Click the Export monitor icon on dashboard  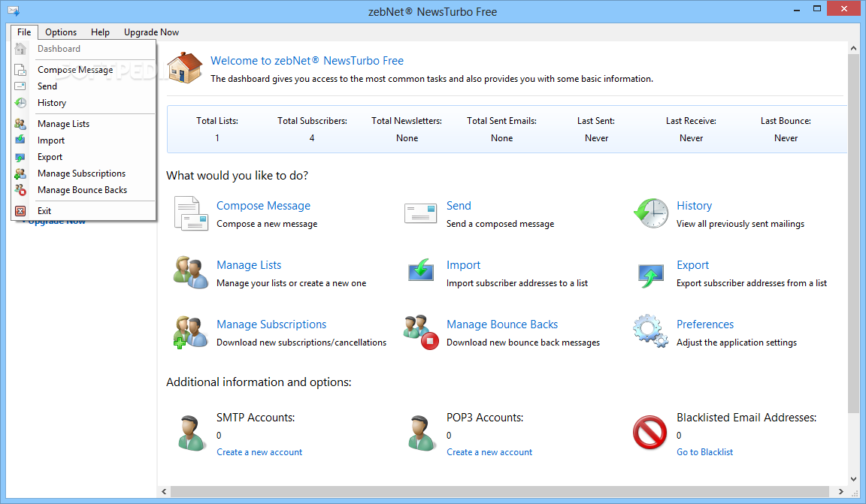coord(650,274)
